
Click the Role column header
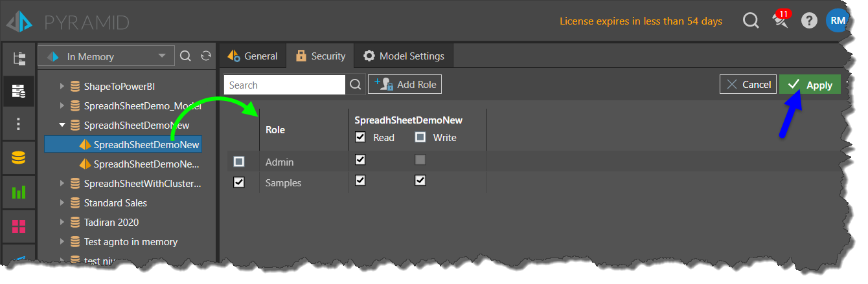click(x=275, y=129)
